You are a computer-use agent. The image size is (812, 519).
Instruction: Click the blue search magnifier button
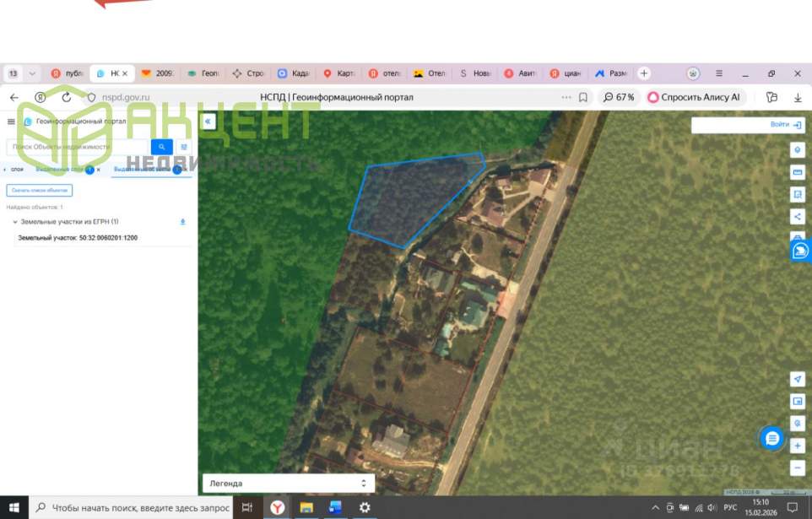(x=162, y=147)
